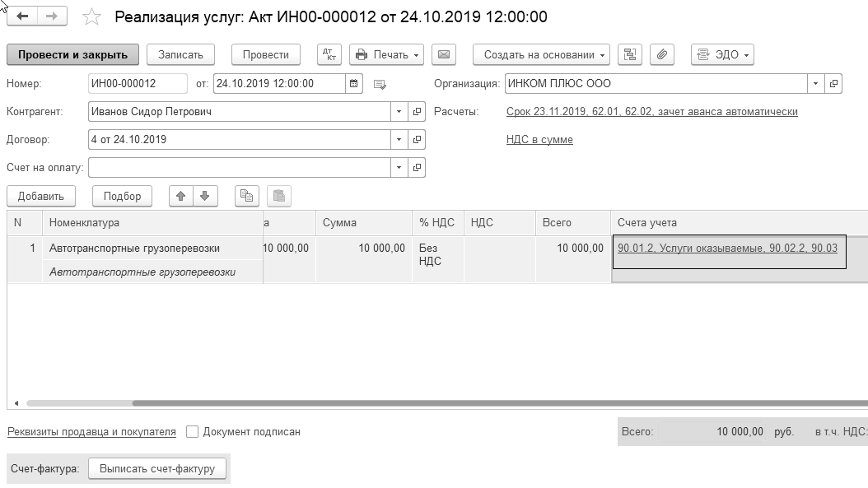Go back with the left arrow button
The width and height of the screenshot is (868, 488).
click(22, 16)
